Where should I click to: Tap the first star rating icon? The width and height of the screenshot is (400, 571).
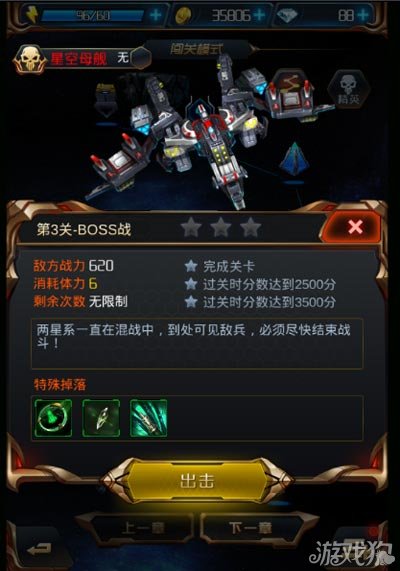191,228
